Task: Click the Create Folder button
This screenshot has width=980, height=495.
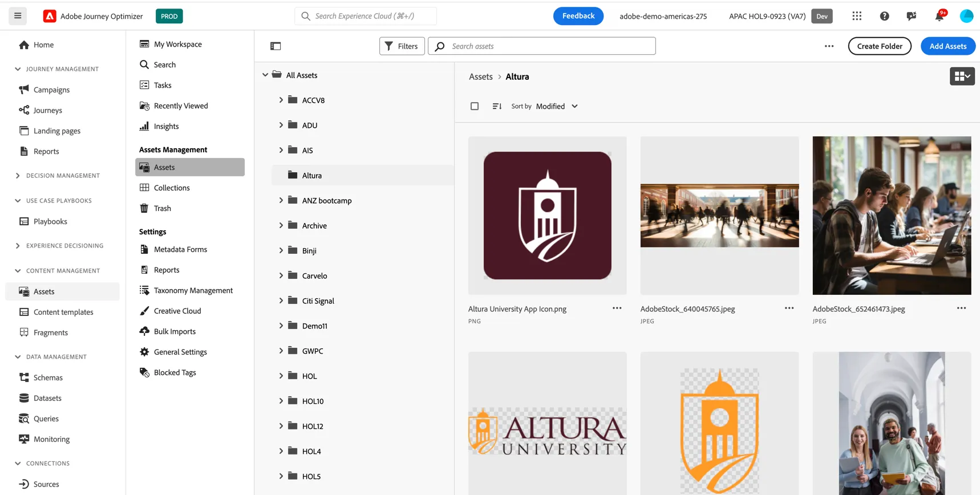Action: point(880,46)
